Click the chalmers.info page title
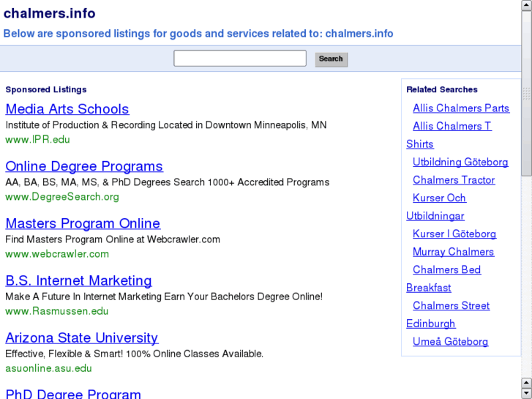The width and height of the screenshot is (532, 399). (50, 14)
